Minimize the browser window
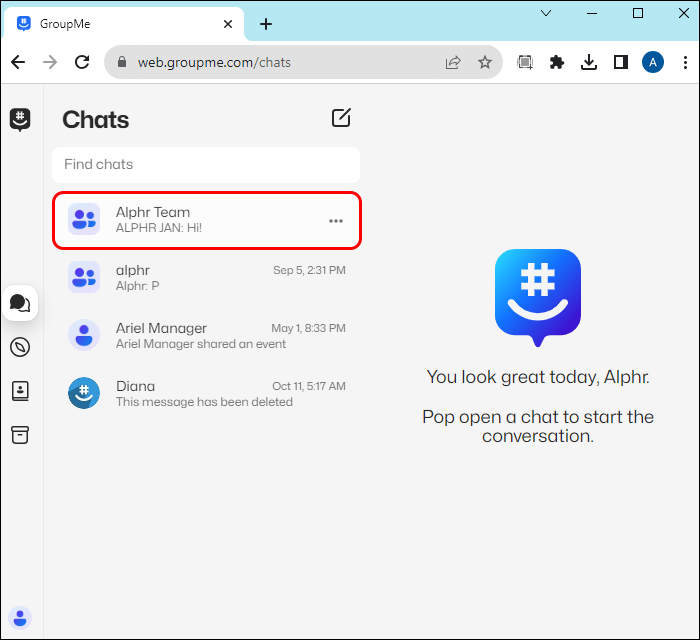Screen dimensions: 700x640 tap(592, 13)
